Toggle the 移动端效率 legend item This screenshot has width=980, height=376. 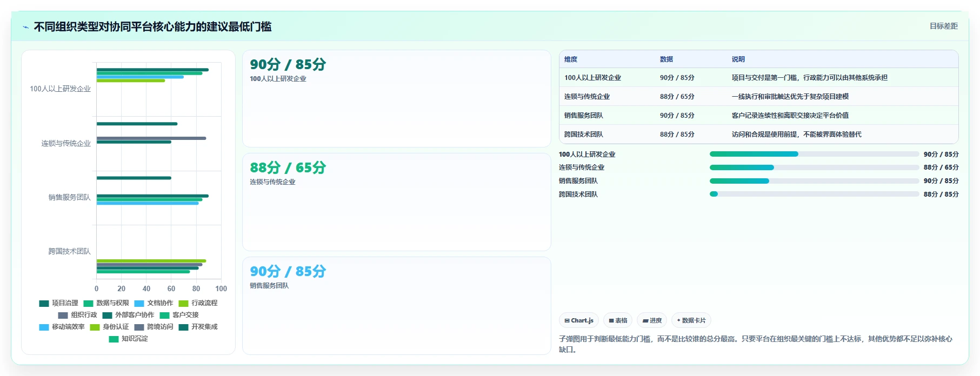click(x=62, y=327)
